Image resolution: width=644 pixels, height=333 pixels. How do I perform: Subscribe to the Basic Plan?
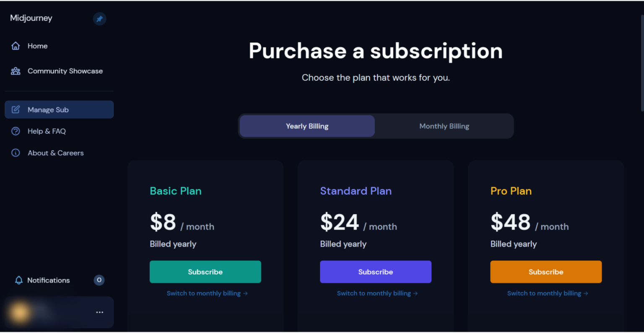205,272
